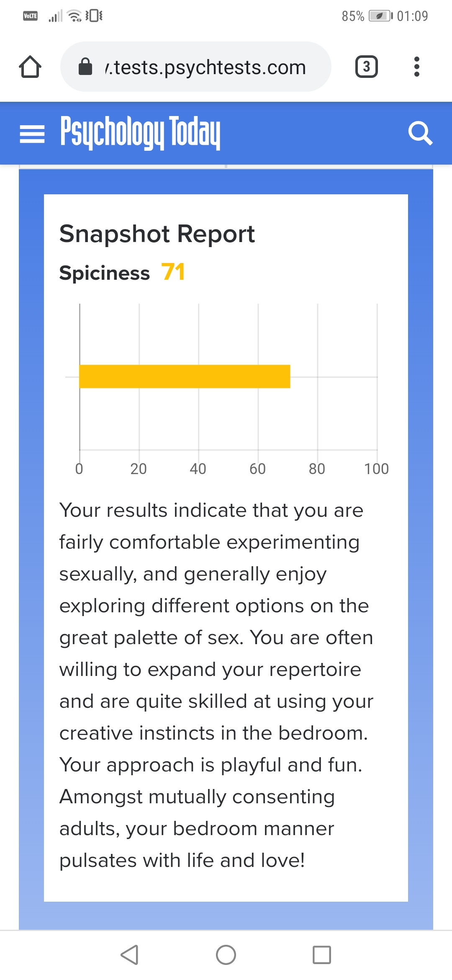Tap the yellow Spiciness score bar
The height and width of the screenshot is (980, 452).
(x=184, y=377)
